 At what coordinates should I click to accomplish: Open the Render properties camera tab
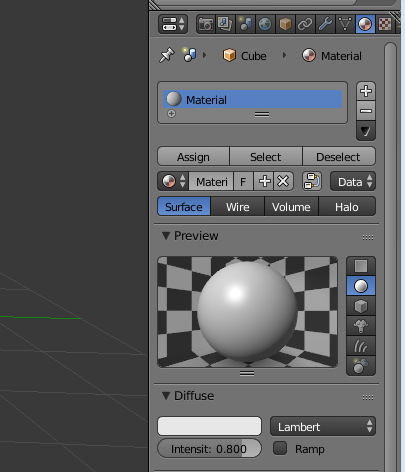206,24
